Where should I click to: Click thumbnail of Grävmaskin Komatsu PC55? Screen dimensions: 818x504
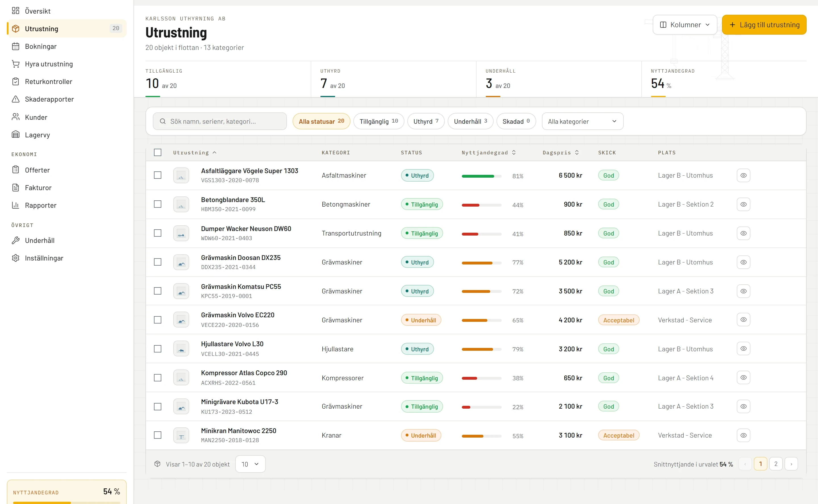pyautogui.click(x=181, y=291)
